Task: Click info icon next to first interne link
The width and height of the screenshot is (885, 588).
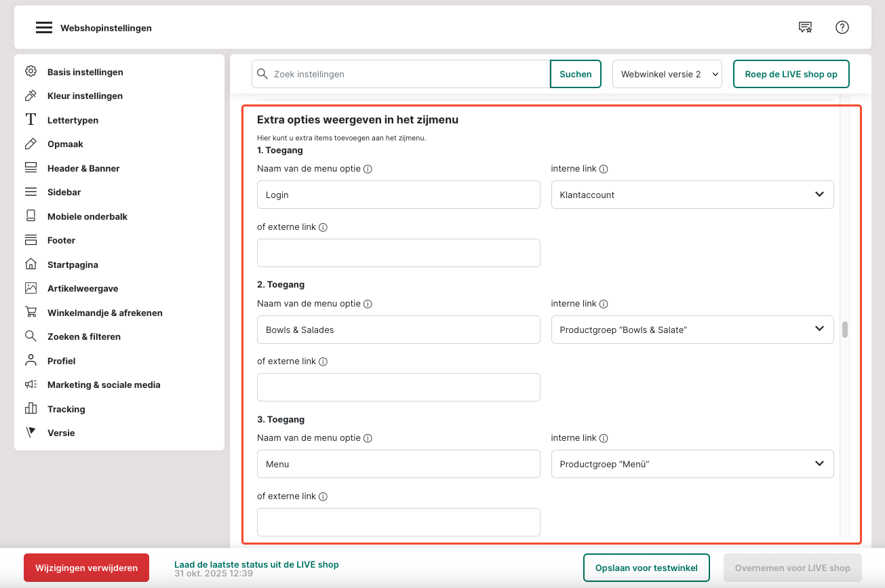Action: click(604, 169)
